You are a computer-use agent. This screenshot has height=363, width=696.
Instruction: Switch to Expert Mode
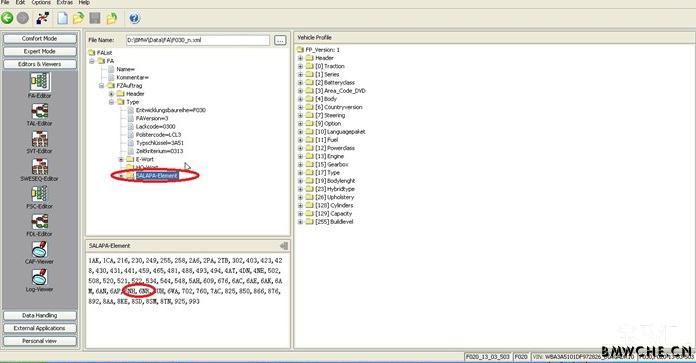(40, 51)
